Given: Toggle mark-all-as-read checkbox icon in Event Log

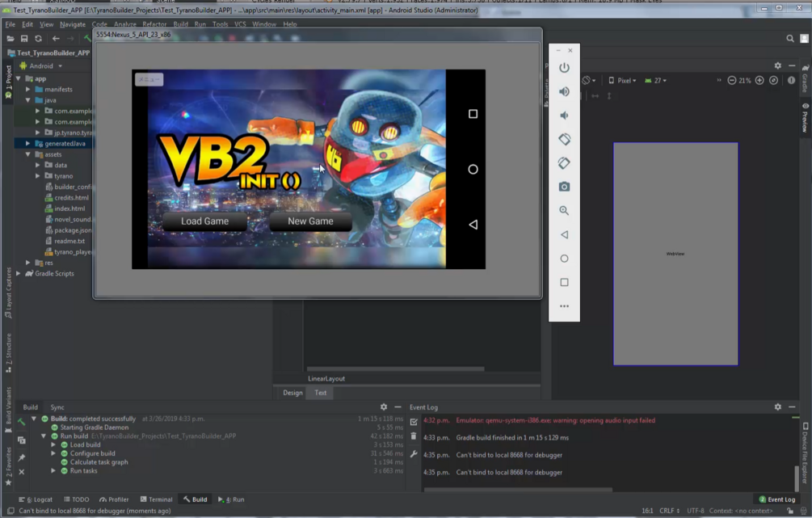Looking at the screenshot, I should point(413,422).
